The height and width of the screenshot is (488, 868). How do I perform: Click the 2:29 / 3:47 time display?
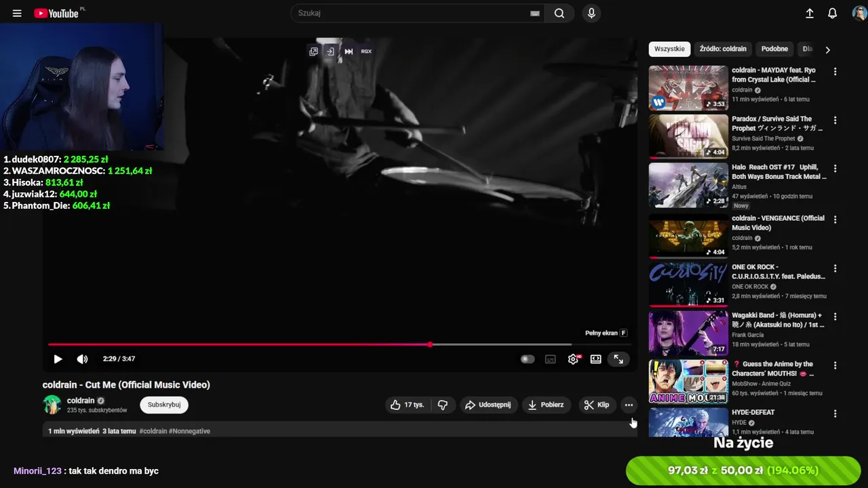pyautogui.click(x=119, y=359)
